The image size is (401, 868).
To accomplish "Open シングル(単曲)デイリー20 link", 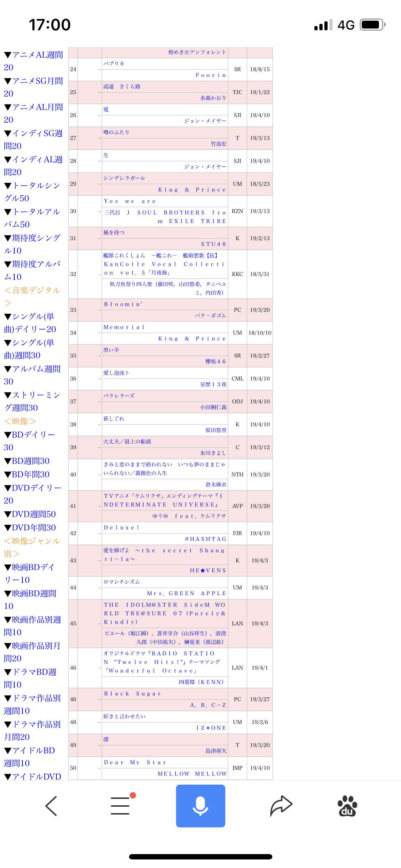I will click(30, 323).
